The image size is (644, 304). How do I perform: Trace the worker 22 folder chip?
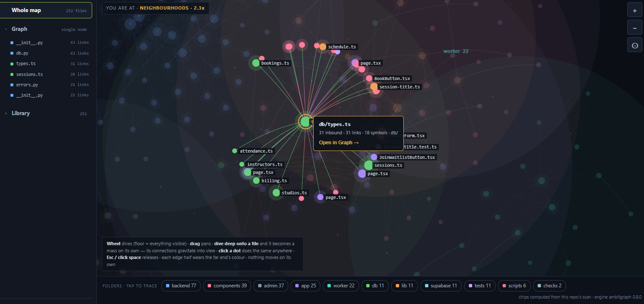point(341,286)
